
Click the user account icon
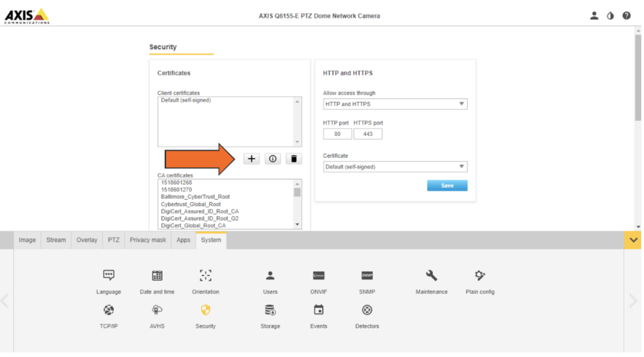pos(594,16)
